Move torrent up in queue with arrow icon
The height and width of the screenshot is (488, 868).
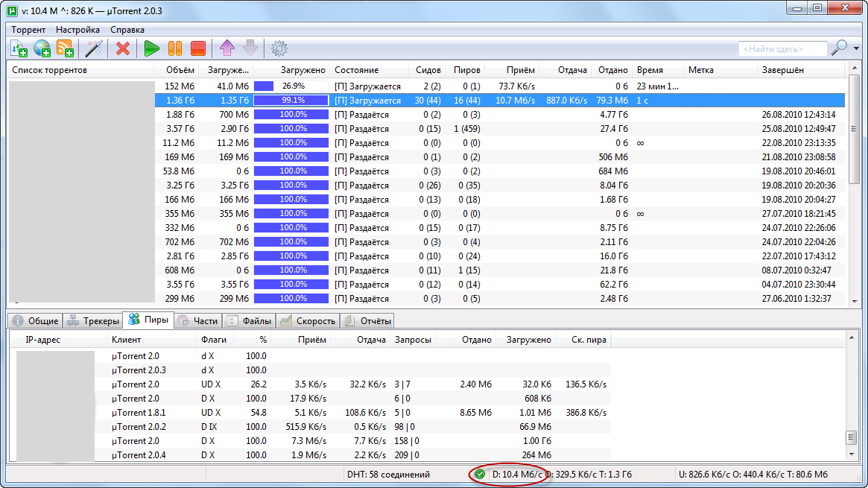click(x=226, y=48)
